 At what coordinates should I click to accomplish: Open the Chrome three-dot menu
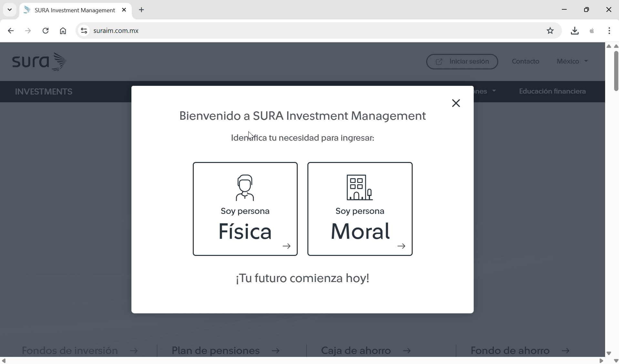click(x=609, y=31)
